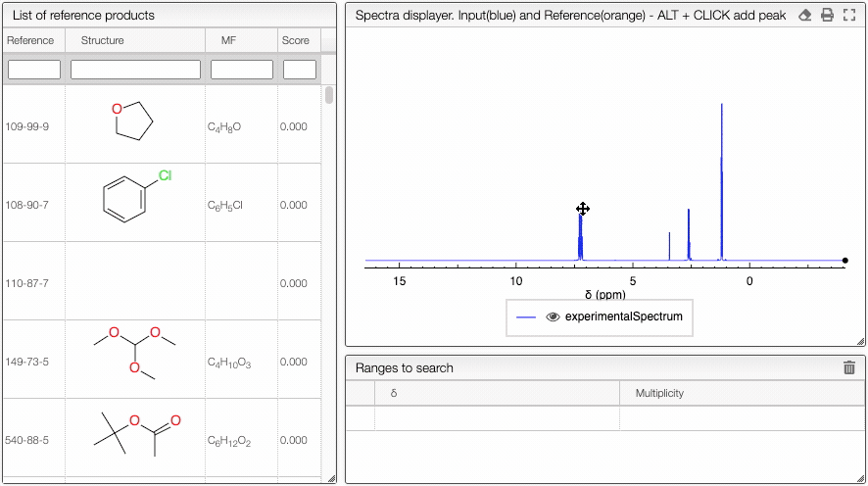Click the Score filter input box
Image resolution: width=868 pixels, height=486 pixels.
click(300, 70)
